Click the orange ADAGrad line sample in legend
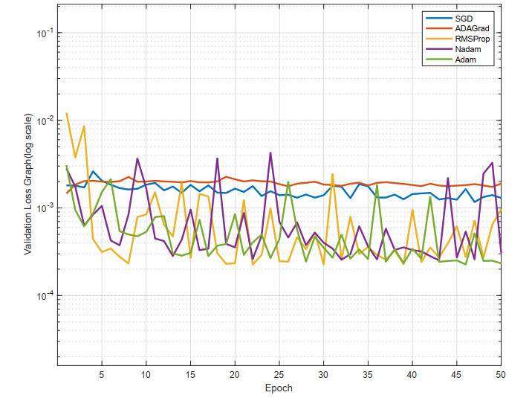This screenshot has height=398, width=532. (x=435, y=28)
